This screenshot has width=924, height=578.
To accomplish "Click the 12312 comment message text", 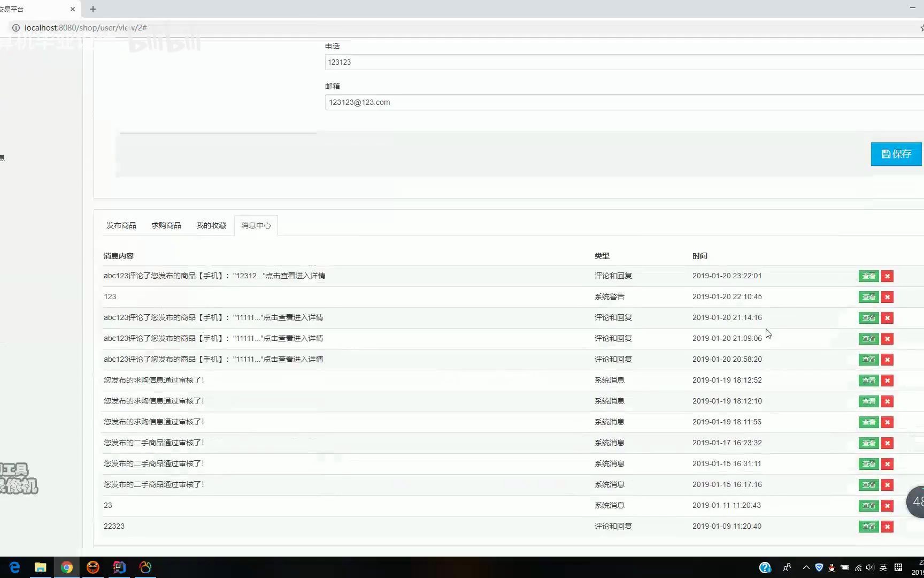I will pos(214,276).
